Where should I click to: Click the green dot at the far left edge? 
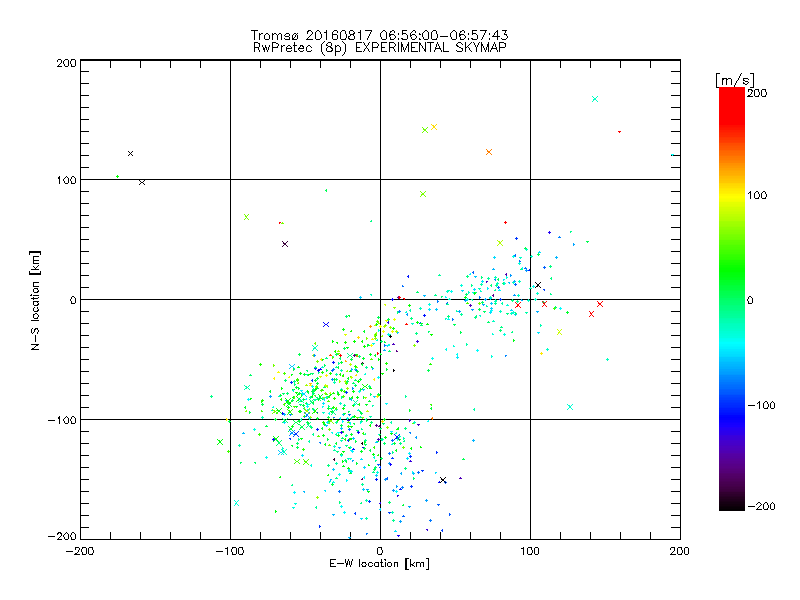pos(117,177)
